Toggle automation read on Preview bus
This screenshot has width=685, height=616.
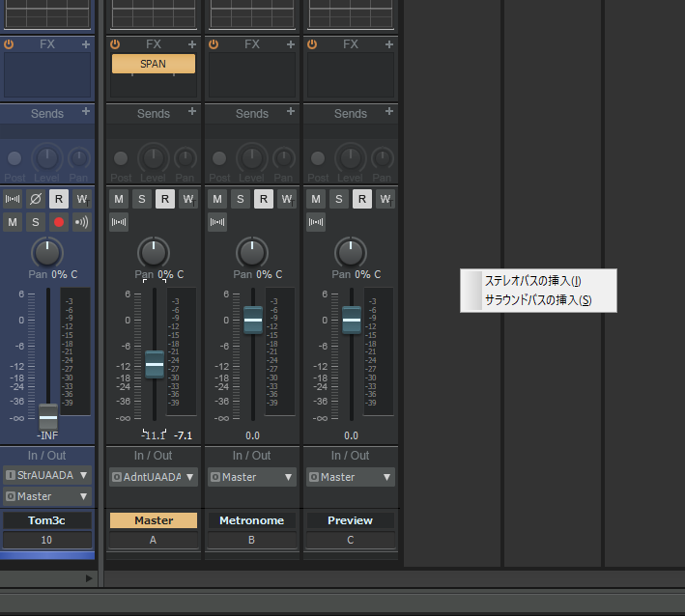click(362, 199)
